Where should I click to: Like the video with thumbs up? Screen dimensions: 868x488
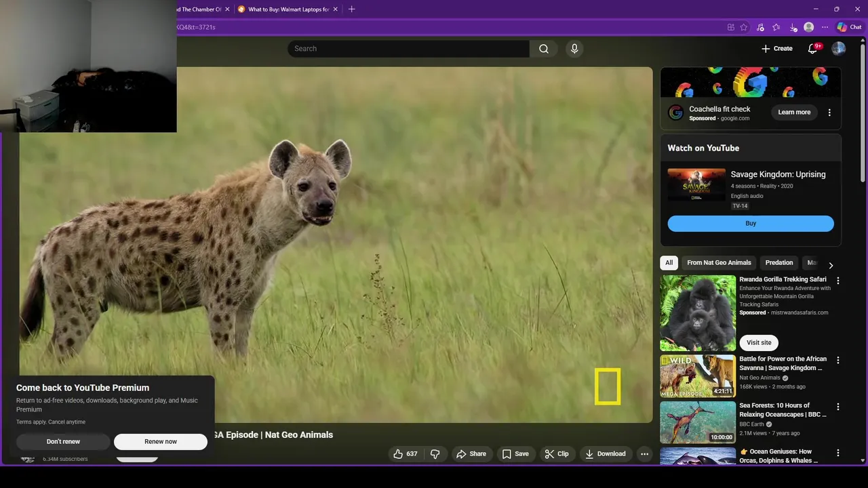click(406, 454)
